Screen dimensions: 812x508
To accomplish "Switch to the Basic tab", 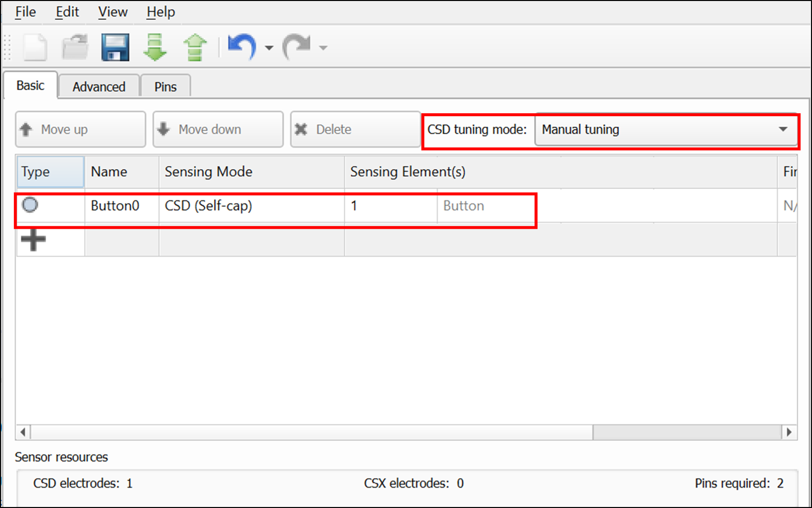I will click(30, 85).
